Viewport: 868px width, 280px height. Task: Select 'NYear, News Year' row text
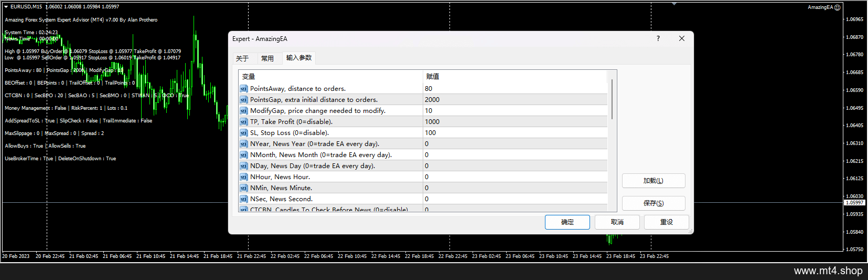315,144
